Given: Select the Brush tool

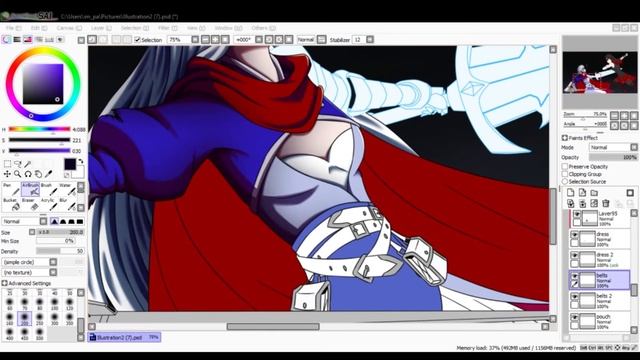Looking at the screenshot, I should coord(49,189).
